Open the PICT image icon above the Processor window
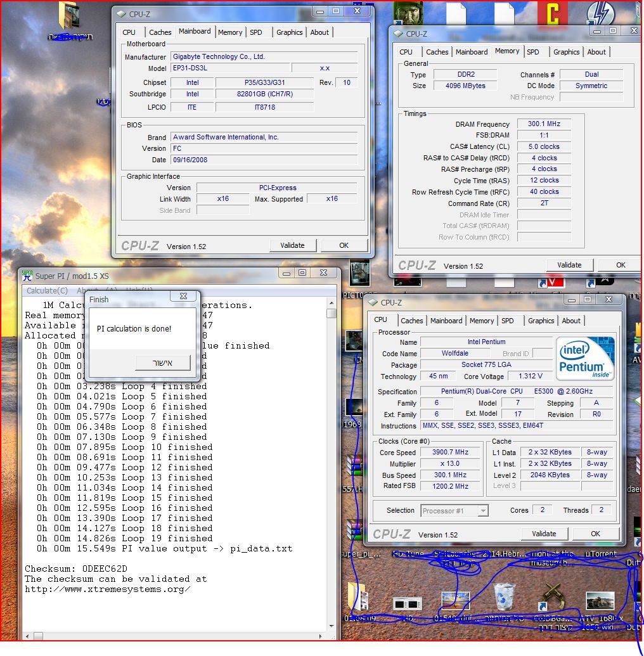The image size is (644, 656). pos(359,273)
